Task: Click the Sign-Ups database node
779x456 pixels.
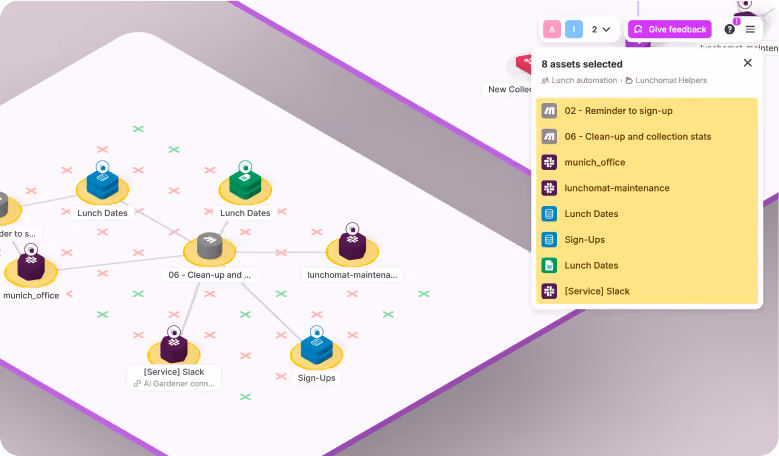Action: coord(316,350)
